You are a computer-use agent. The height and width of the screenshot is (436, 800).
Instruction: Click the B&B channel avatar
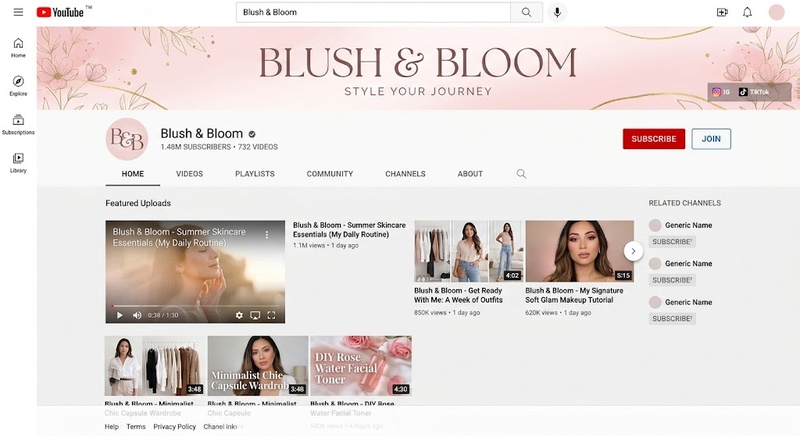coord(127,139)
